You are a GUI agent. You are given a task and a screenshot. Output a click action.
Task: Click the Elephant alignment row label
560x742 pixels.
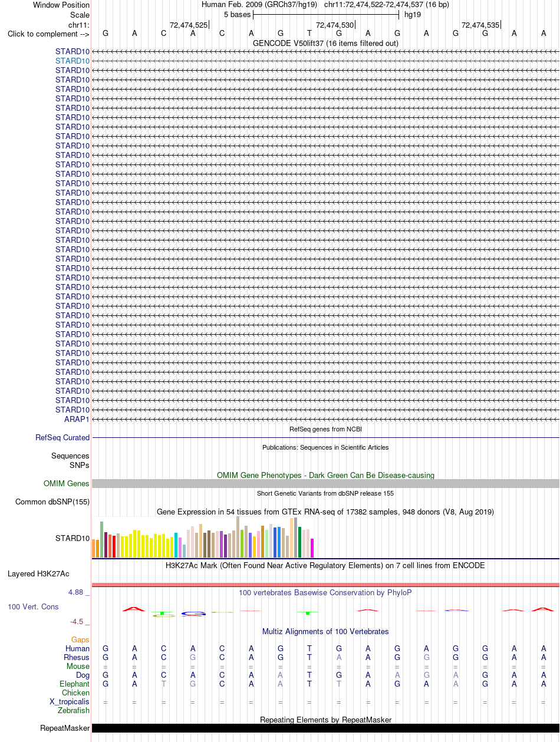75,684
